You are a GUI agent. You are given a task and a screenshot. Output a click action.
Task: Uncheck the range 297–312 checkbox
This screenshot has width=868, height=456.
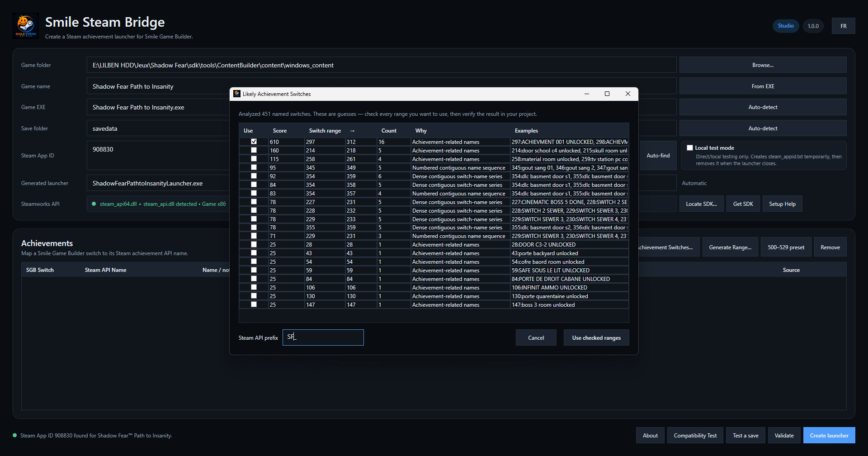(x=254, y=142)
